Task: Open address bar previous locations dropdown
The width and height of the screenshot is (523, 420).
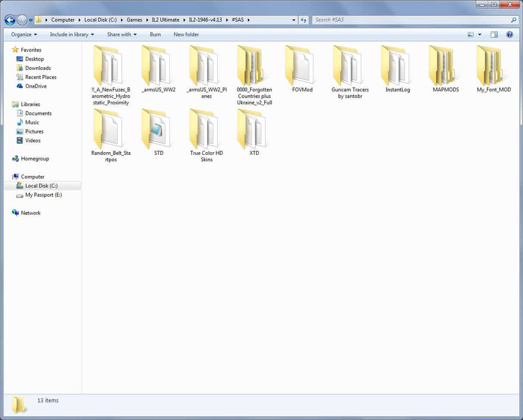Action: 294,20
